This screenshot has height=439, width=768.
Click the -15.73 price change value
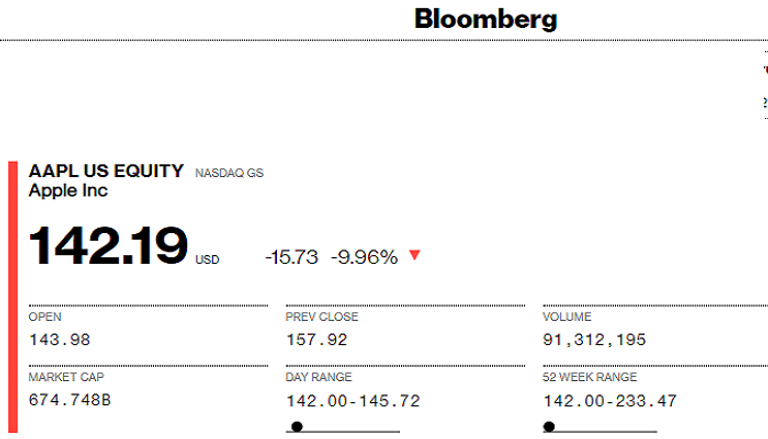tap(291, 257)
